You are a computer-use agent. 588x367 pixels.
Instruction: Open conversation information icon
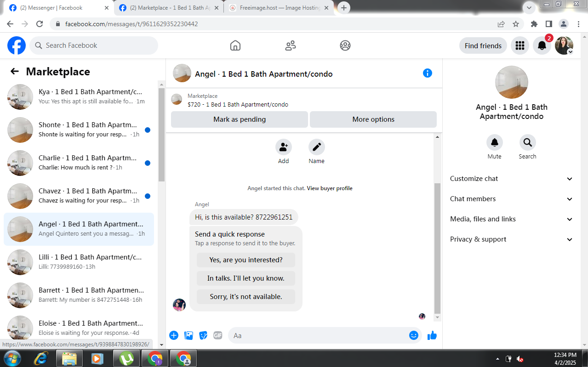coord(428,73)
